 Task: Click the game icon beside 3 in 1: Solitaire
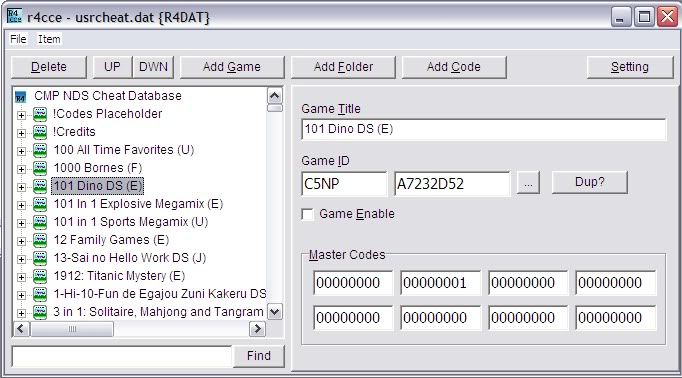pos(40,312)
